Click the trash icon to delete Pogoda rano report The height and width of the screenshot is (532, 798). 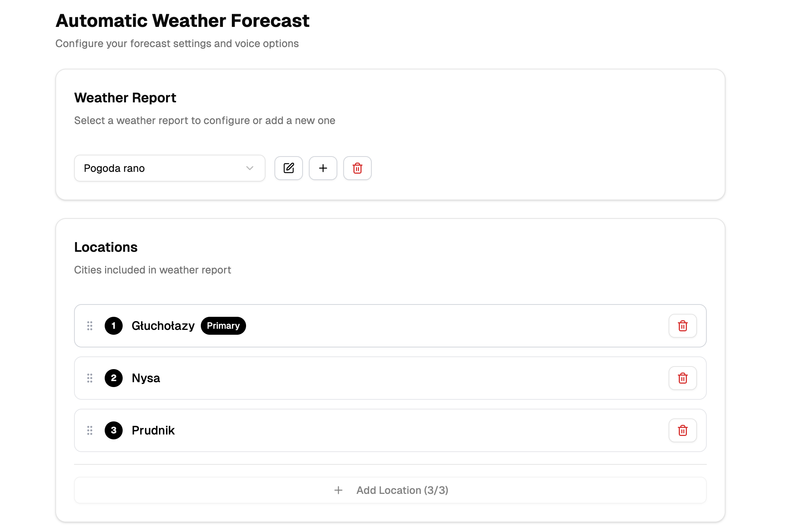357,168
